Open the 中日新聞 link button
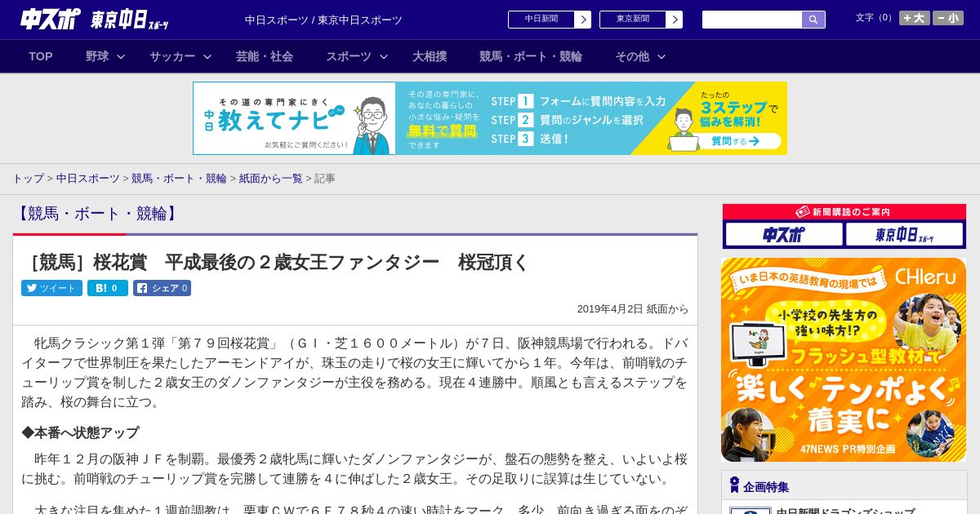The width and height of the screenshot is (980, 514). click(541, 20)
